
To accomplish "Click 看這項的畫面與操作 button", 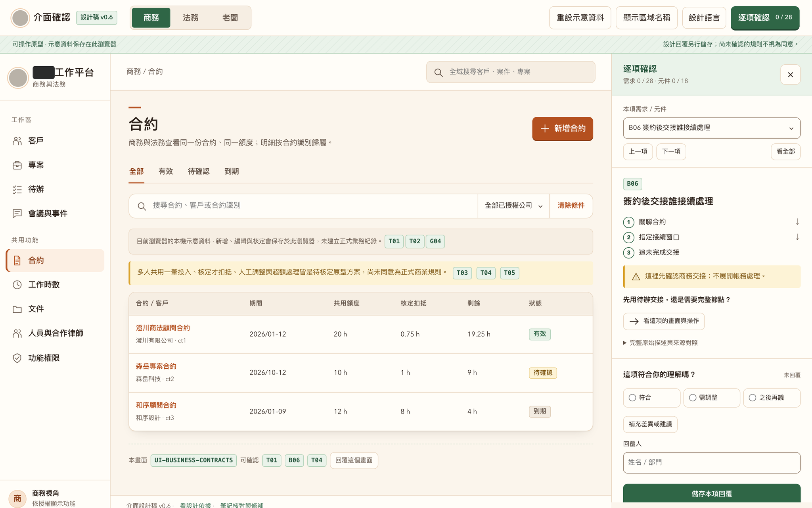I will [664, 321].
